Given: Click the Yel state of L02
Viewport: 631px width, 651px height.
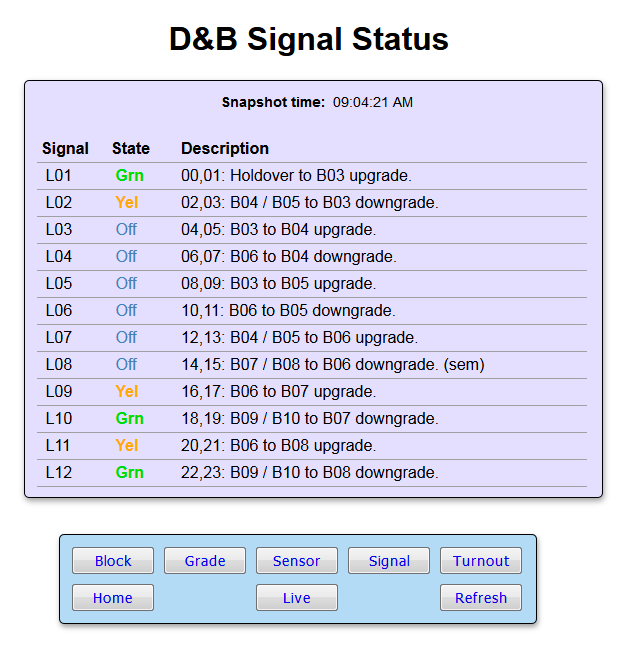Looking at the screenshot, I should click(x=127, y=203).
